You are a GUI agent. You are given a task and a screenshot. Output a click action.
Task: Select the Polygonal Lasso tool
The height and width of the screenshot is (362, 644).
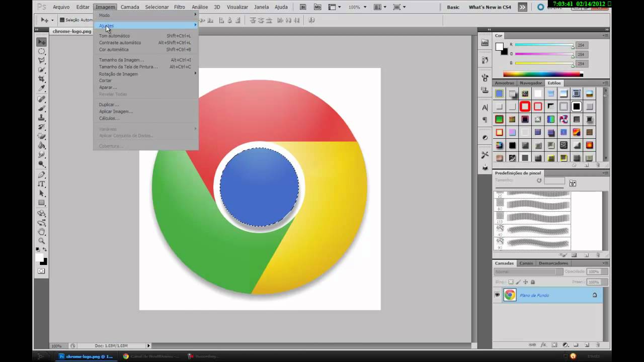(x=42, y=60)
